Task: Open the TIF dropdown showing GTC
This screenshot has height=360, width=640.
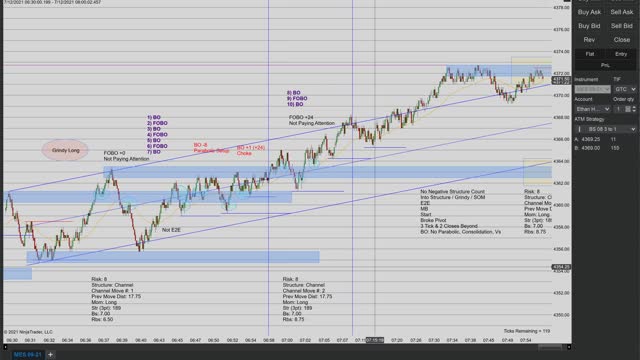Action: [x=625, y=89]
